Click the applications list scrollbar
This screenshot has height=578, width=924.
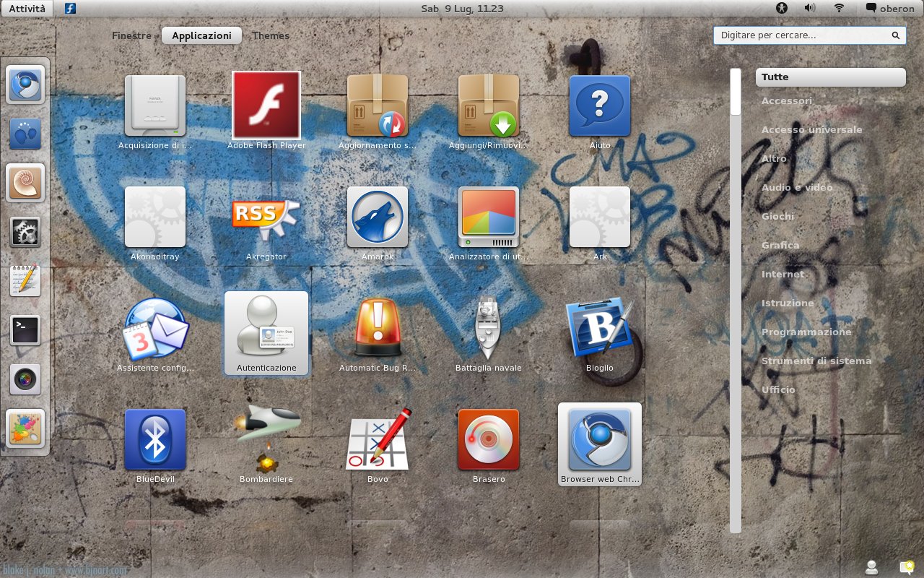click(x=735, y=301)
